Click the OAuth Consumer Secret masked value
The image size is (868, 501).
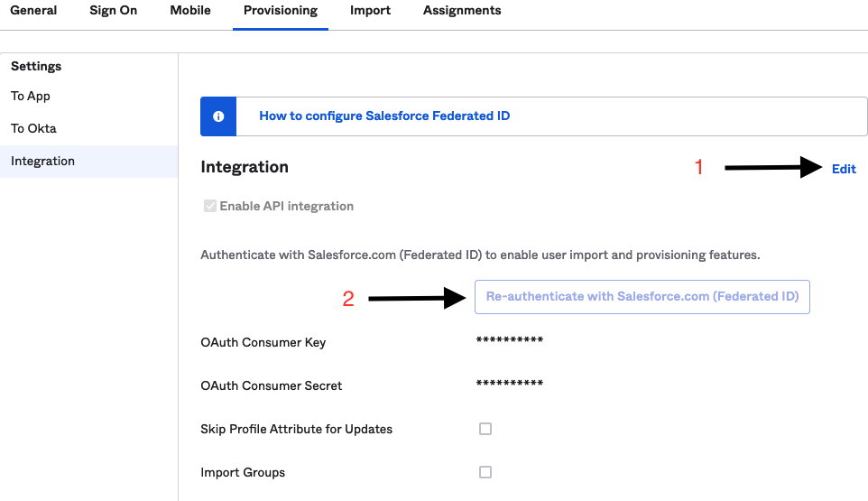coord(509,384)
